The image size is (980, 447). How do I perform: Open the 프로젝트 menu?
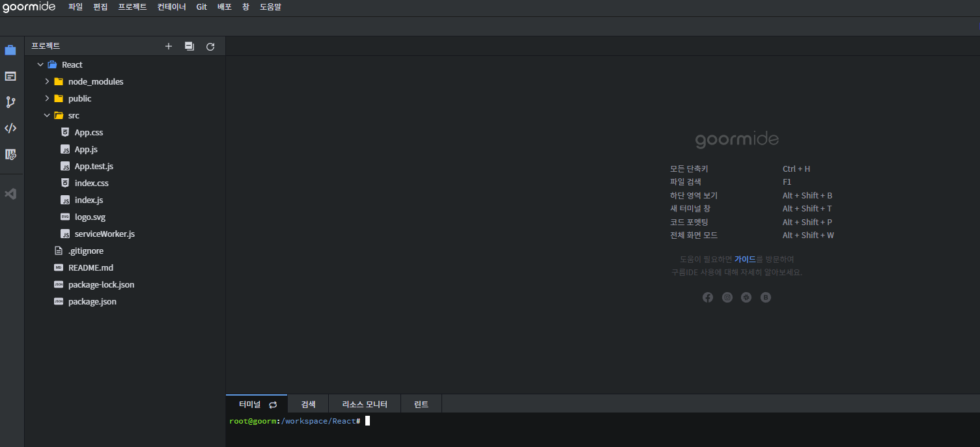(x=132, y=7)
